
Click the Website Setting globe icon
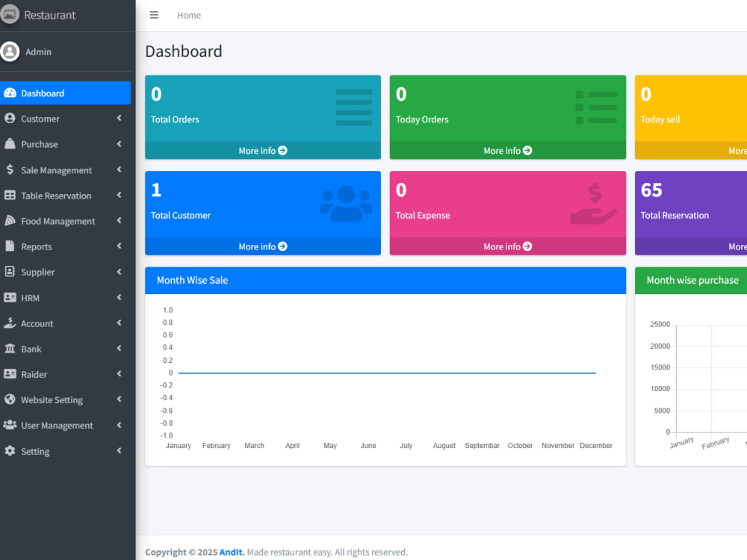[x=10, y=399]
